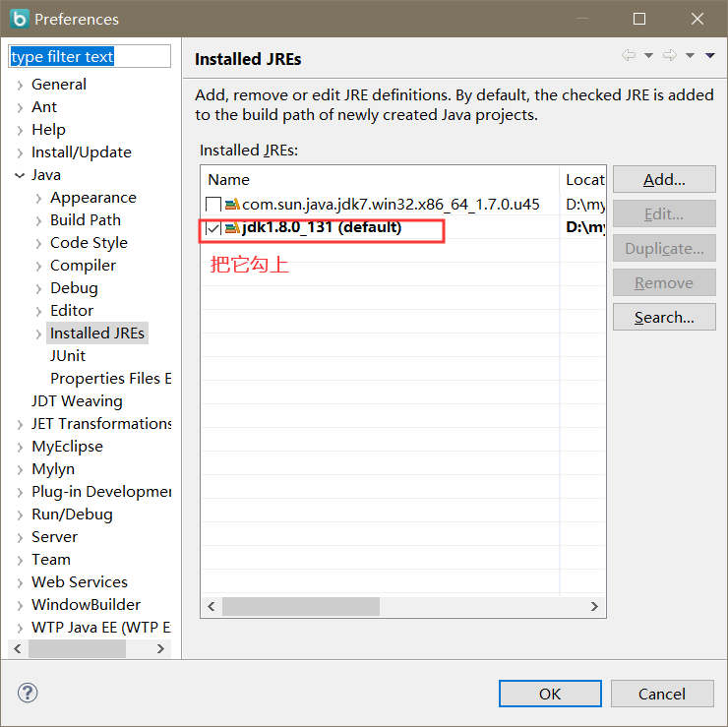Open the back history dropdown arrow
Viewport: 728px width, 727px height.
[x=648, y=56]
